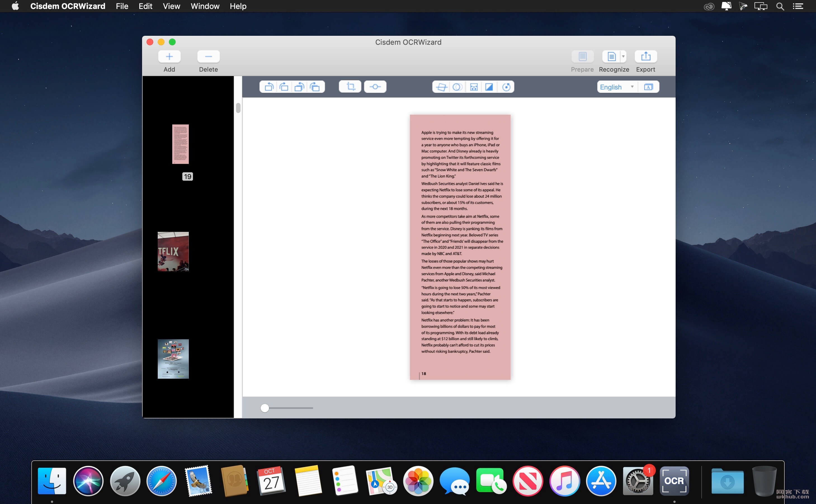This screenshot has width=816, height=504.
Task: Select the blue poster page thumbnail
Action: pos(173,359)
